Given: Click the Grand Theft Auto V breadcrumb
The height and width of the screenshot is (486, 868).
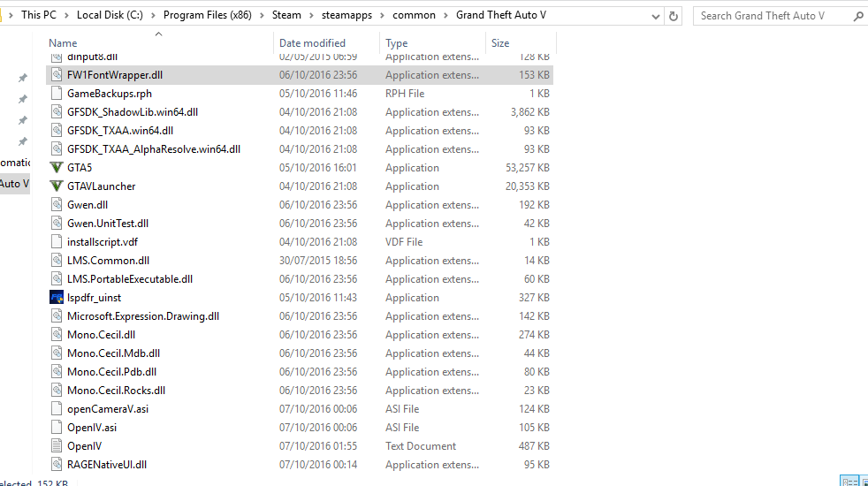Looking at the screenshot, I should [501, 15].
